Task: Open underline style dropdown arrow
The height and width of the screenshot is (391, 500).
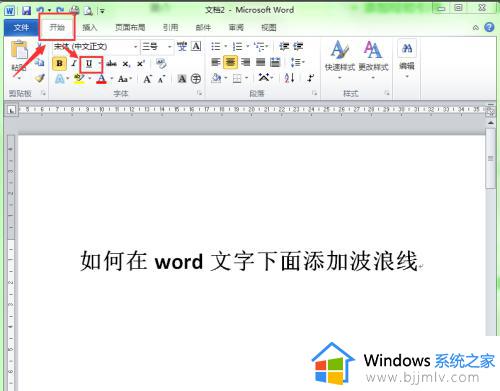Action: pyautogui.click(x=99, y=63)
